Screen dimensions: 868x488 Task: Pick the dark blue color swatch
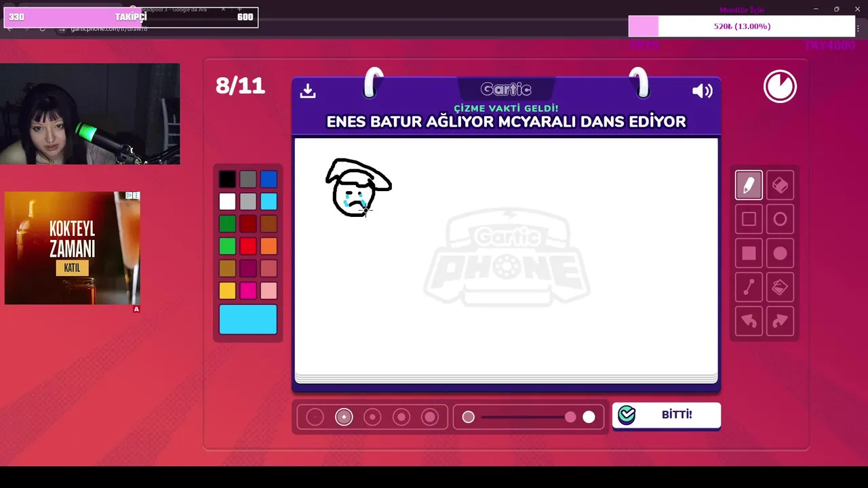click(x=269, y=179)
